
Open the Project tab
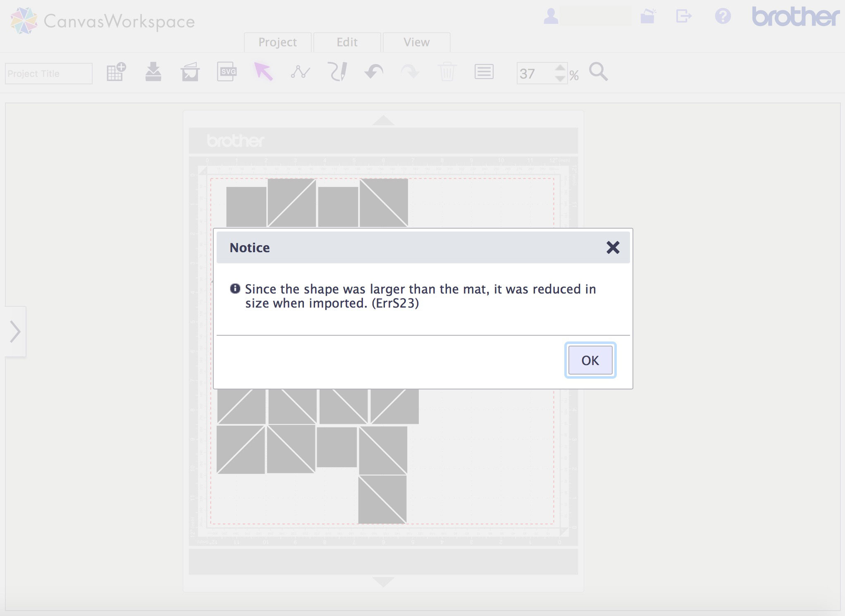(x=278, y=42)
